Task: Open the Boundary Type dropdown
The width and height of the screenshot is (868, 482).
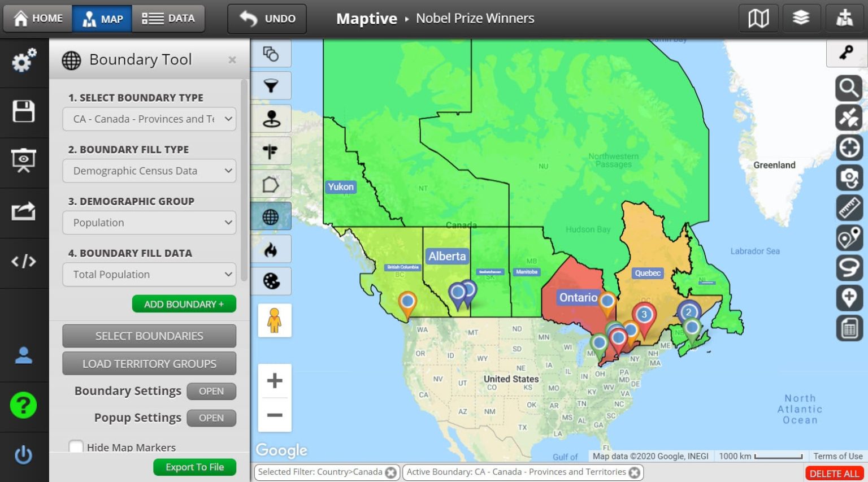Action: (x=149, y=119)
